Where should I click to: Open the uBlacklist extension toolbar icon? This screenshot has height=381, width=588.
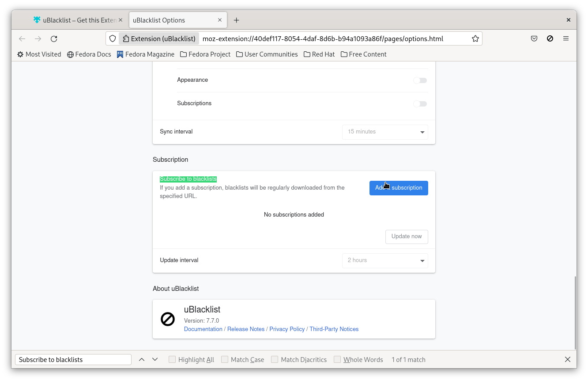tap(550, 38)
